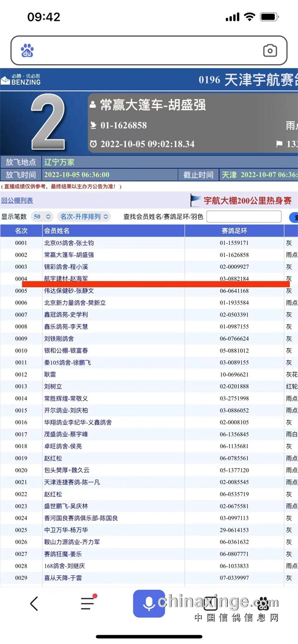Open the tabs window square icon
298x644 pixels.
click(x=210, y=604)
